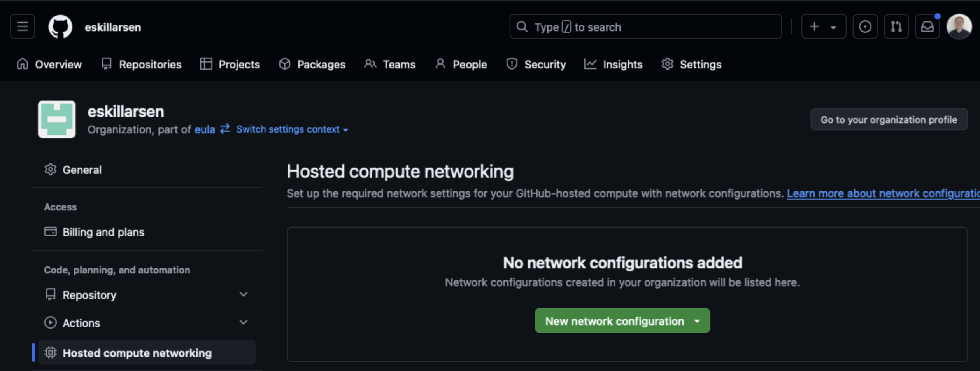Click the Billing credit card icon
This screenshot has width=980, height=371.
[x=50, y=232]
